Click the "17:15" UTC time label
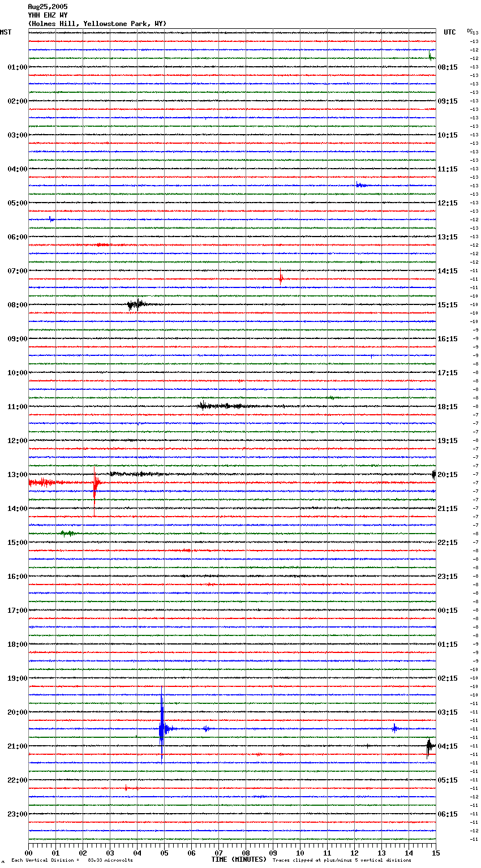This screenshot has width=481, height=868. 448,373
